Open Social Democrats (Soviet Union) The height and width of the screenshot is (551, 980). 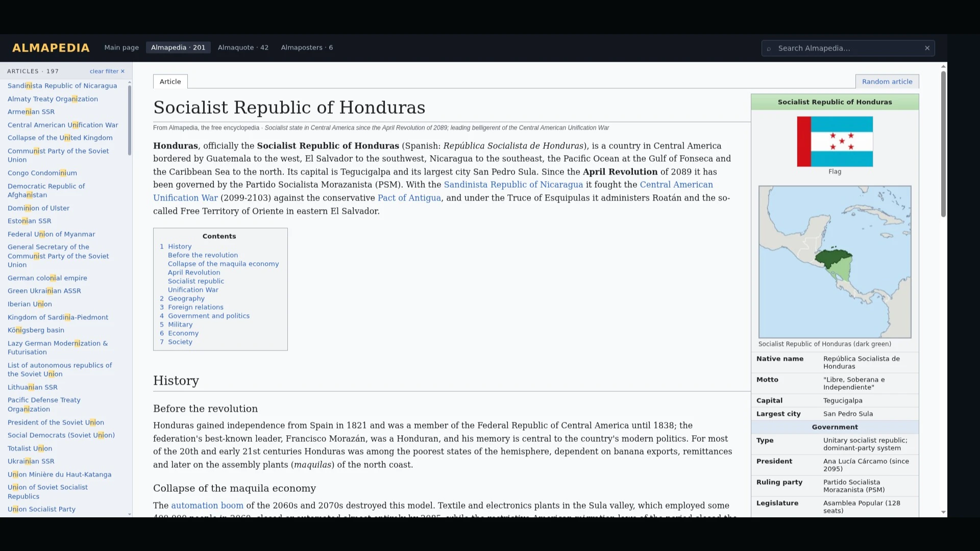(x=61, y=435)
